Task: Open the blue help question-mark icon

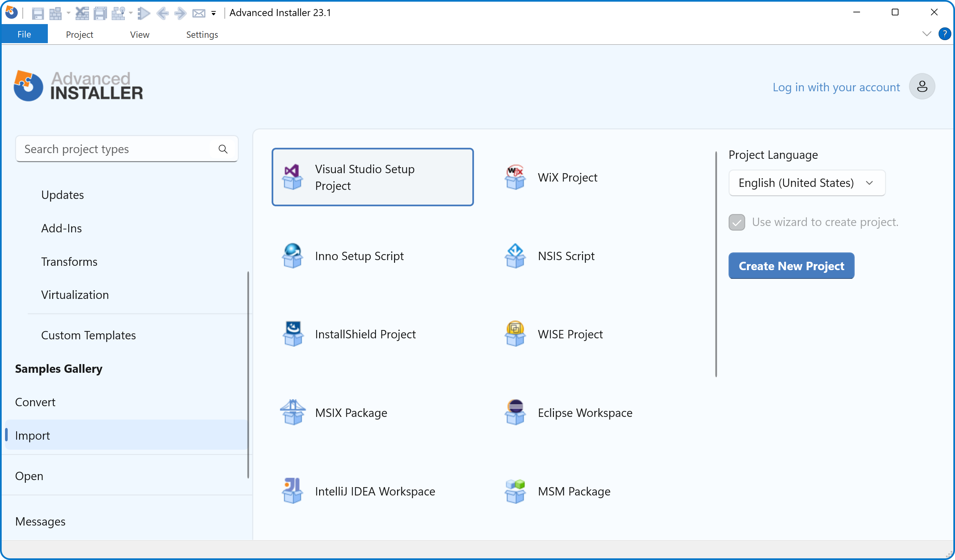Action: (944, 34)
